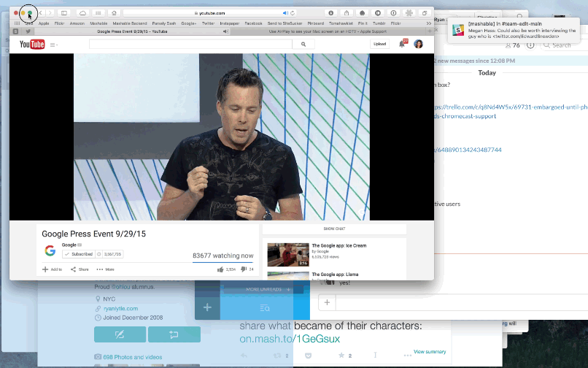This screenshot has width=588, height=368.
Task: Open the reply-to-user button in Twitter profile
Action: point(174,334)
